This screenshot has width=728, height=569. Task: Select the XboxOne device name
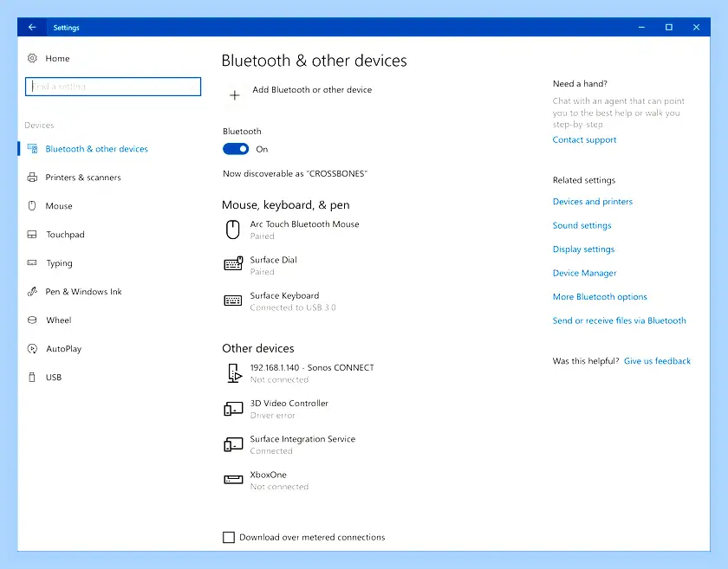[x=269, y=475]
